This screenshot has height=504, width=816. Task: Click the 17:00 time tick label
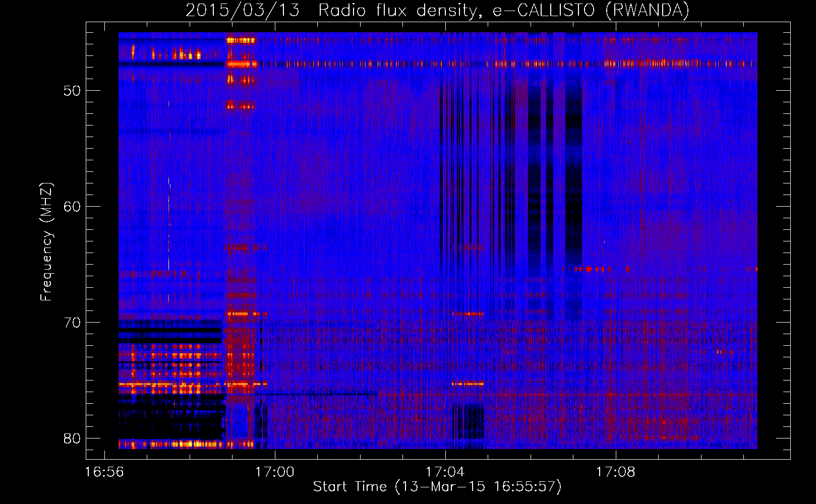(x=275, y=472)
